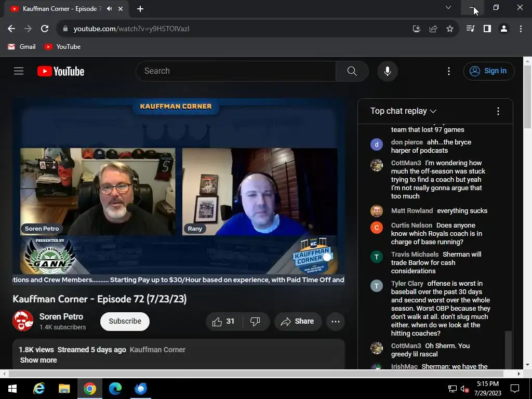
Task: Open Chrome three-dot main menu
Action: pyautogui.click(x=521, y=29)
